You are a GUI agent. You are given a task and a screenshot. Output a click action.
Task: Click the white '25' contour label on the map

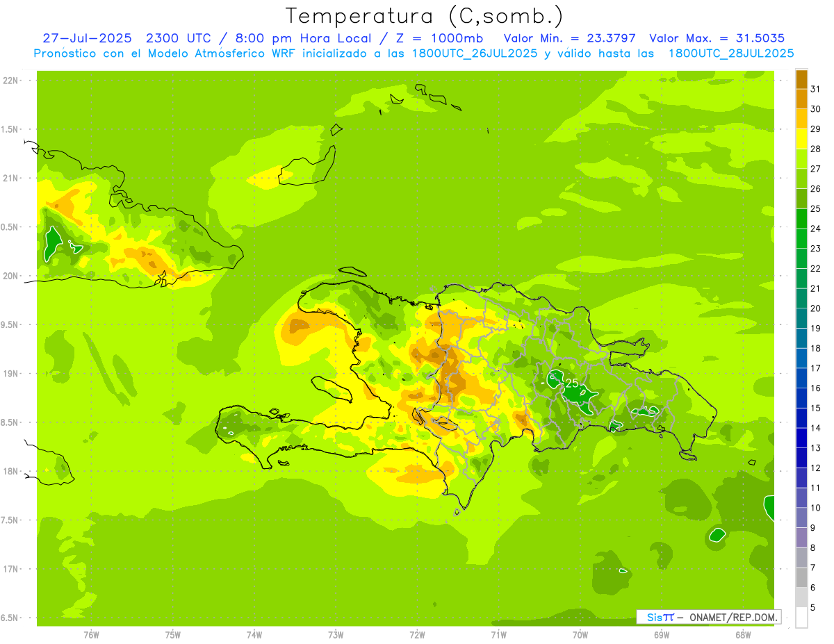(572, 383)
